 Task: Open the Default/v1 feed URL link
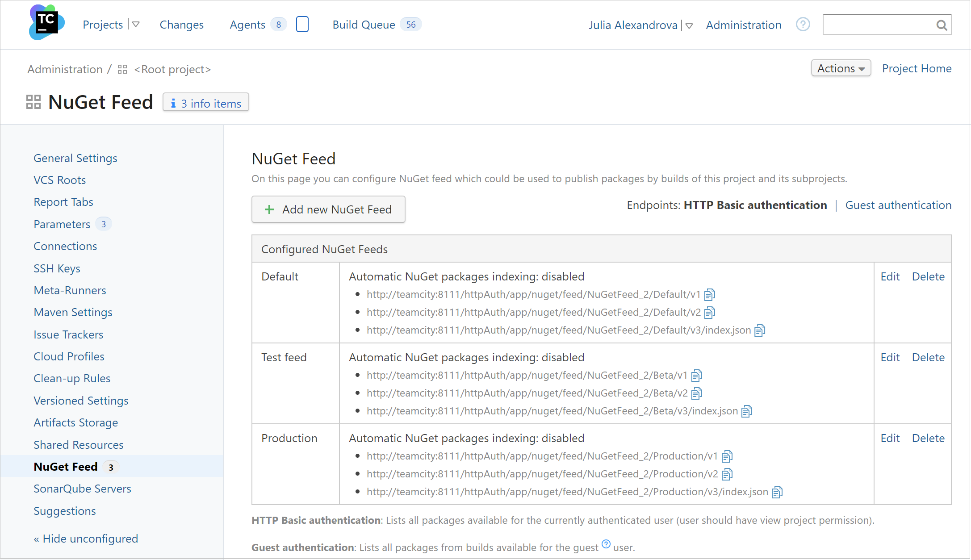click(x=534, y=294)
